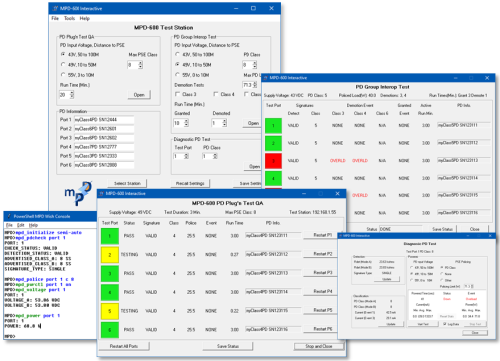Open Edit menu in PowerShell console
Image resolution: width=500 pixels, height=361 pixels.
coord(21,225)
